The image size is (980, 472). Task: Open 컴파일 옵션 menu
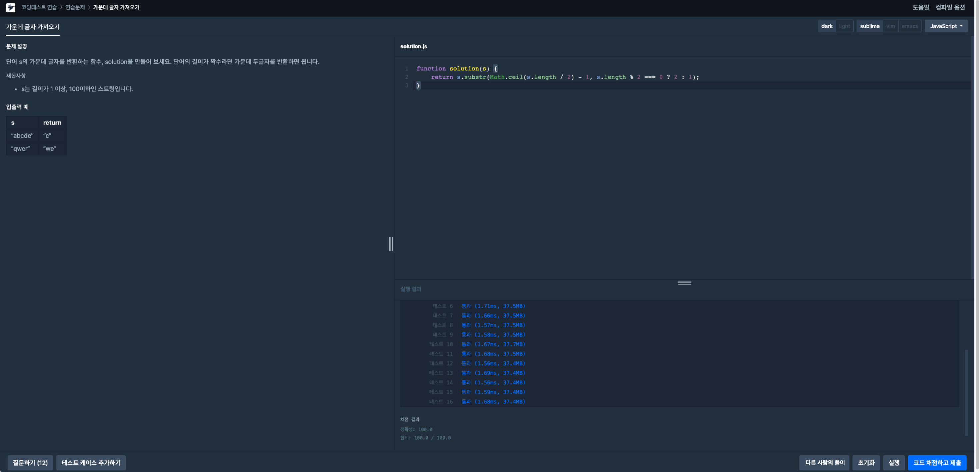click(x=950, y=7)
